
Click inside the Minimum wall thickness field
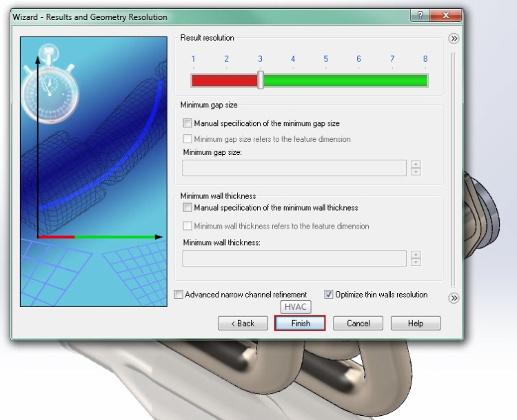coord(294,258)
